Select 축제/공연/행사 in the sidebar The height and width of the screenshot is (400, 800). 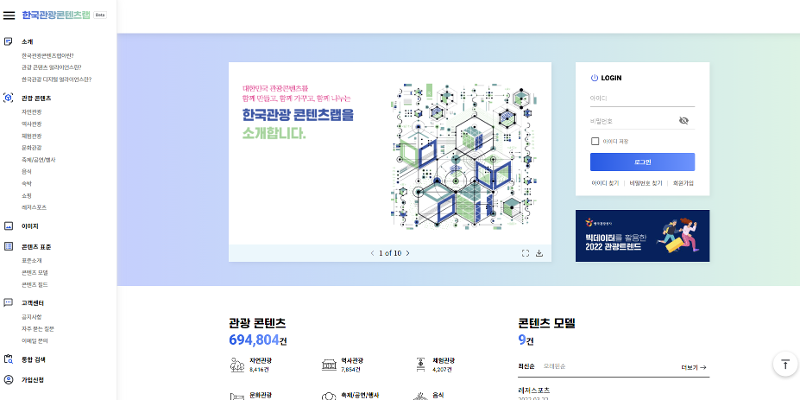coord(39,160)
